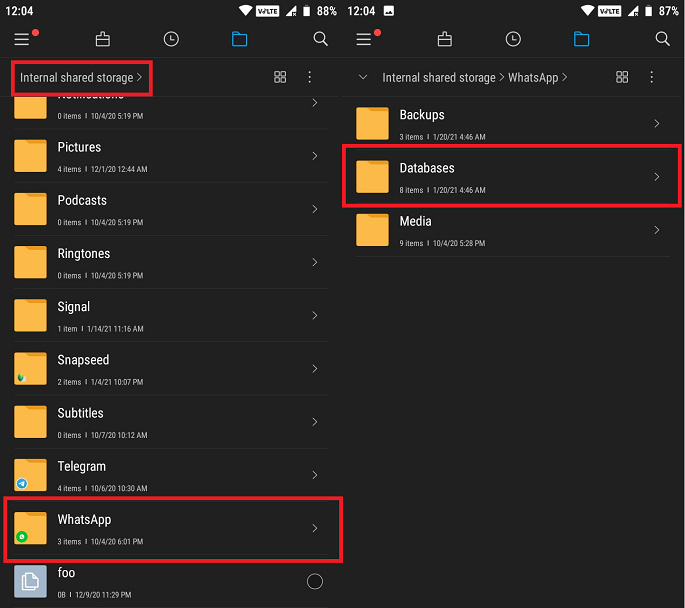Image resolution: width=685 pixels, height=608 pixels.
Task: Tap the Telegram folder name
Action: 82,466
